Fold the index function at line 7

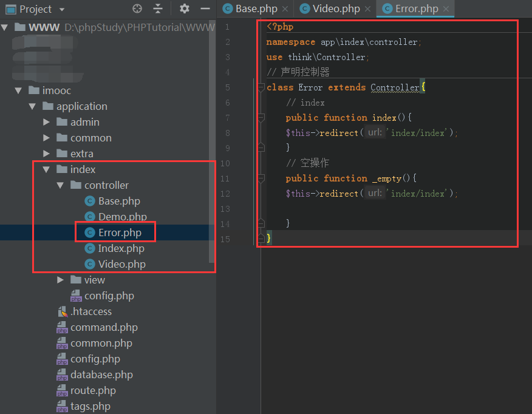261,118
